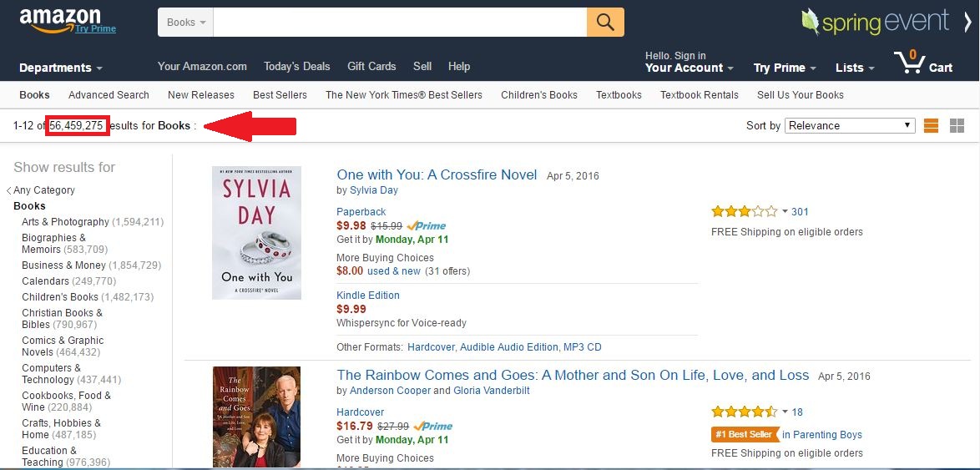
Task: Click the Amazon logo
Action: (60, 18)
